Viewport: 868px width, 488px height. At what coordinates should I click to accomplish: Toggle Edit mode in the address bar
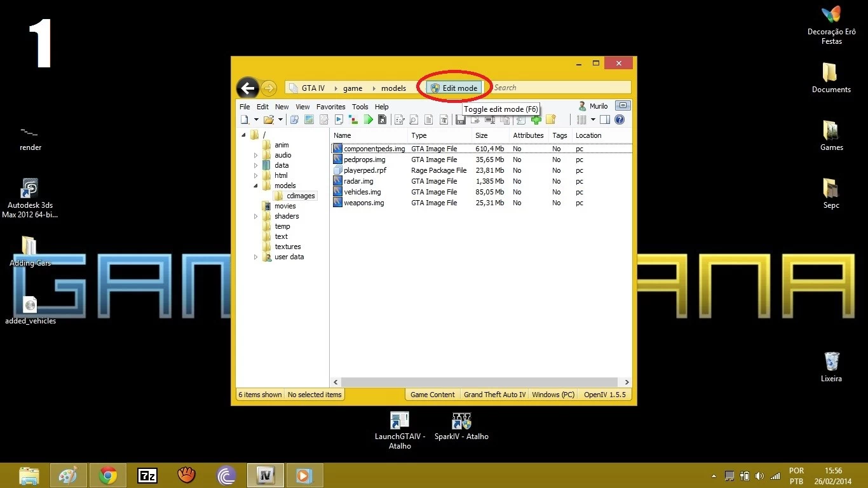pyautogui.click(x=454, y=88)
